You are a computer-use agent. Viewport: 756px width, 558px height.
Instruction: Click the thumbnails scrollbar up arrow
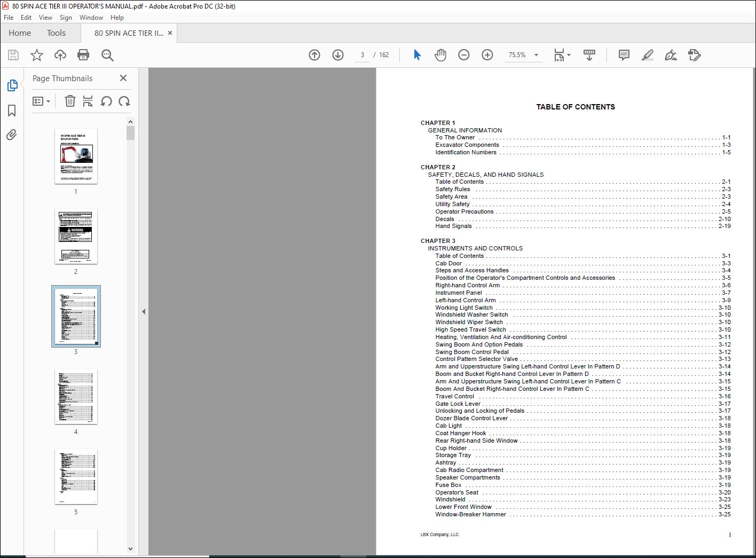tap(131, 121)
